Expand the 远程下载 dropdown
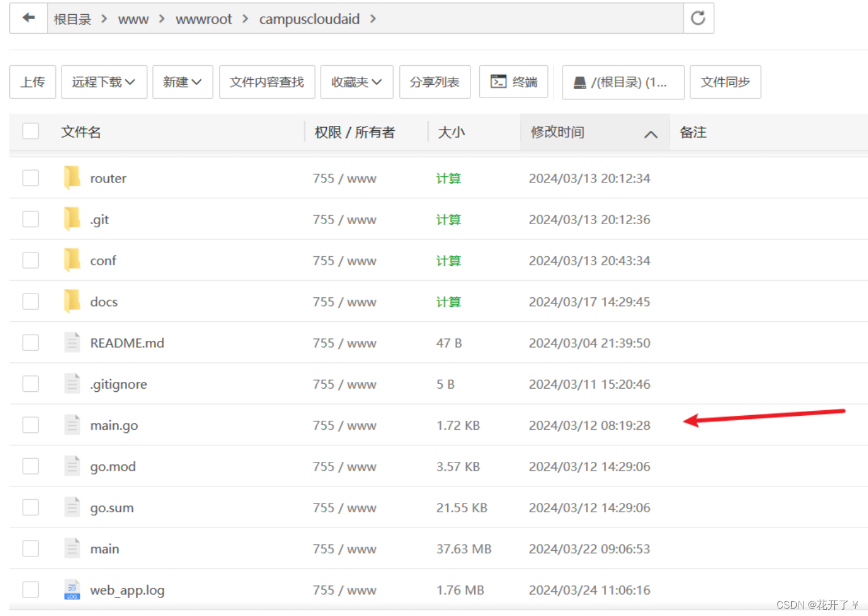The image size is (868, 616). coord(104,82)
